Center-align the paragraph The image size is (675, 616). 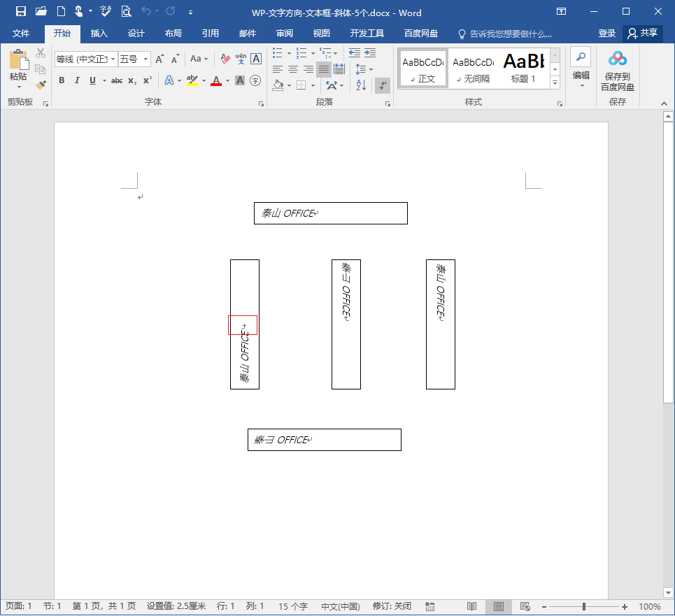(x=293, y=69)
